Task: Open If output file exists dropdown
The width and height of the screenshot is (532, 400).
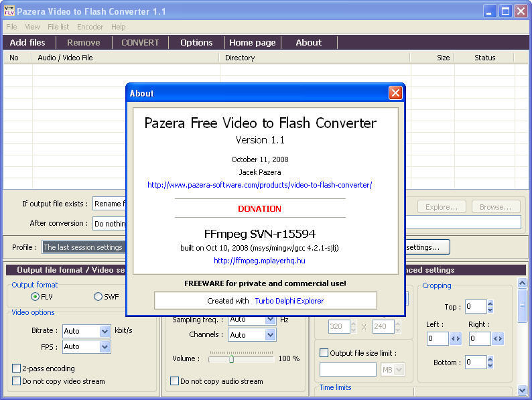Action: click(x=109, y=204)
